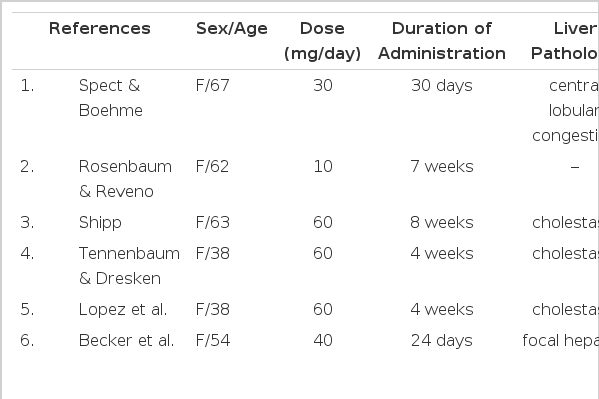Select the Spect & Boehme reference cell
Image resolution: width=599 pixels, height=399 pixels.
[110, 98]
